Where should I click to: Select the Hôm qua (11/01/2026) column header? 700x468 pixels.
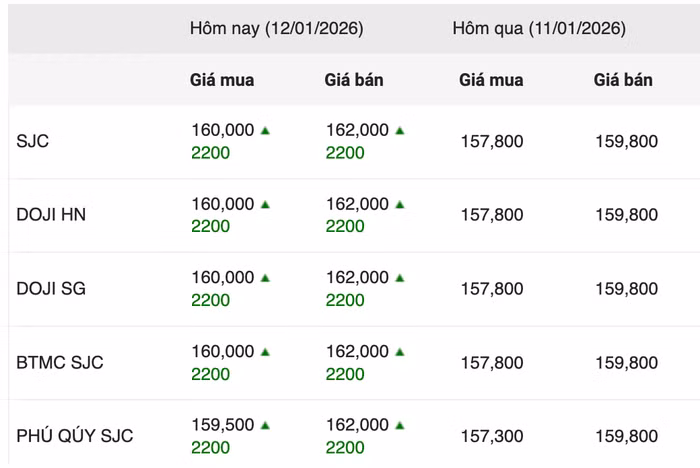pos(539,28)
